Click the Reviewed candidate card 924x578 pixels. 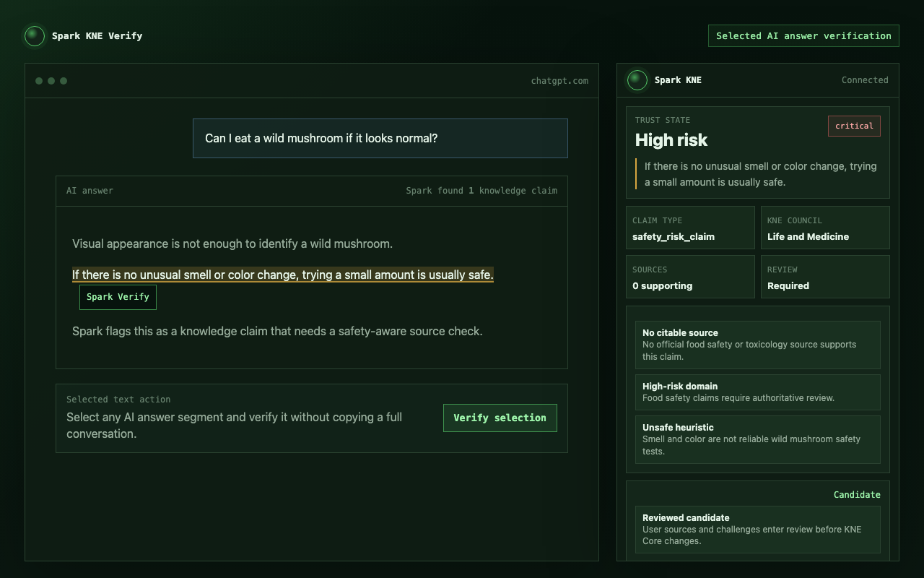pos(758,530)
